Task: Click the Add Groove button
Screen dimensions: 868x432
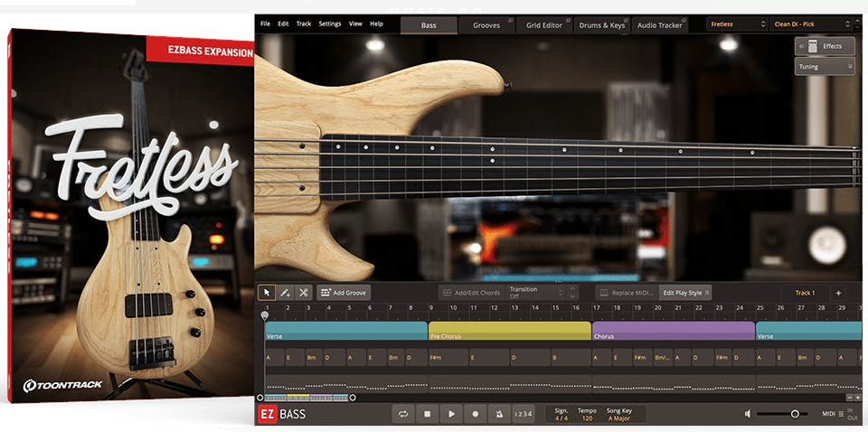Action: tap(344, 293)
